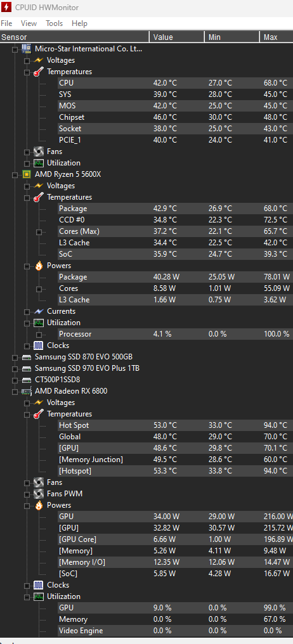
Task: Expand the Cores power row
Action: [x=39, y=289]
